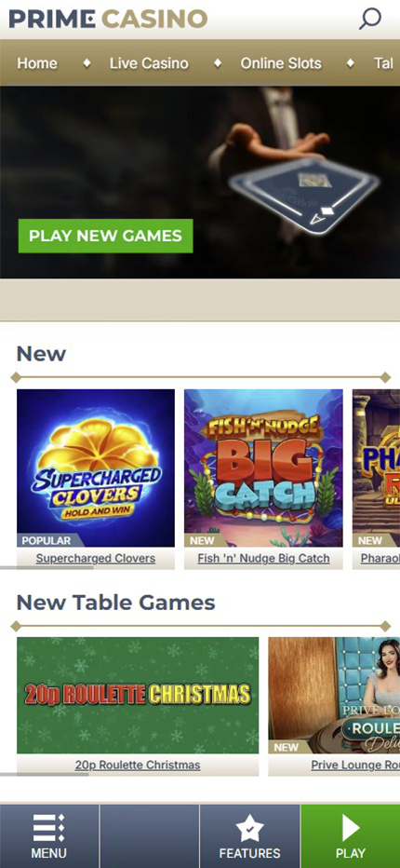Click the New Table Games carousel scrollbar
This screenshot has width=400, height=868.
(x=45, y=775)
